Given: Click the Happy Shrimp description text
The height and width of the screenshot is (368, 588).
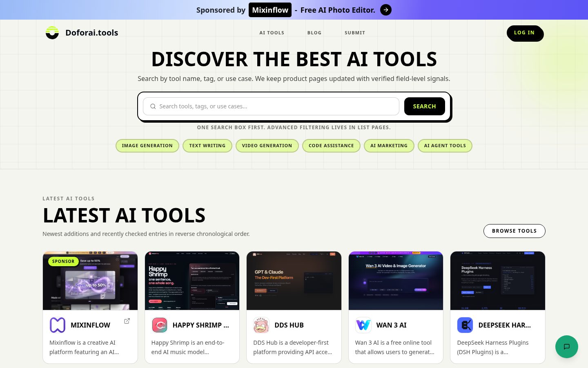Looking at the screenshot, I should click(188, 347).
